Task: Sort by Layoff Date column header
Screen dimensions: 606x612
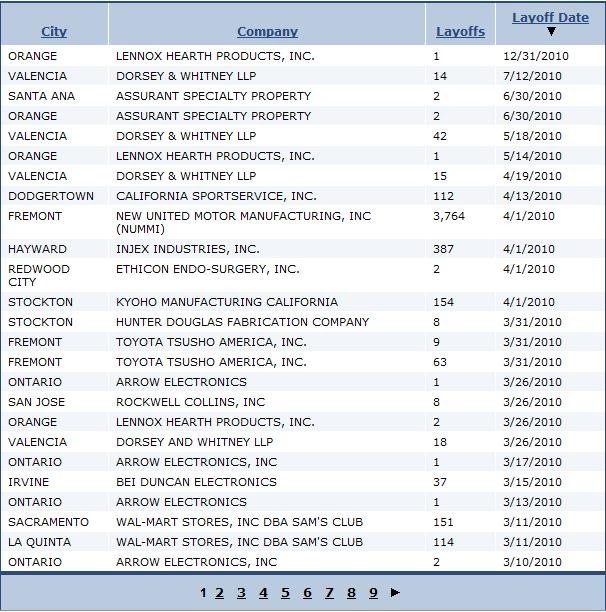Action: (550, 18)
